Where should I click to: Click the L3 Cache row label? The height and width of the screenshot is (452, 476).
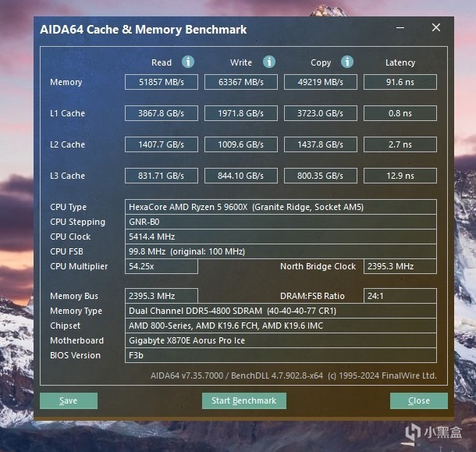pos(67,176)
